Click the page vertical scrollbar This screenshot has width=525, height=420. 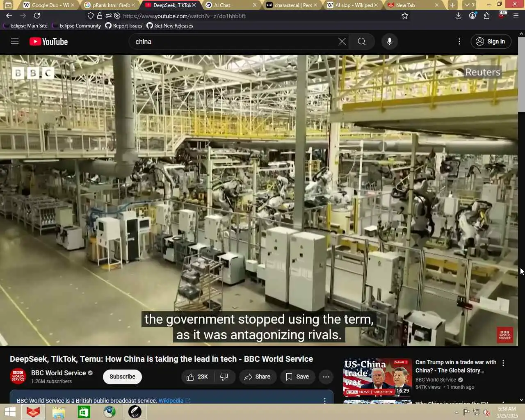pyautogui.click(x=521, y=74)
